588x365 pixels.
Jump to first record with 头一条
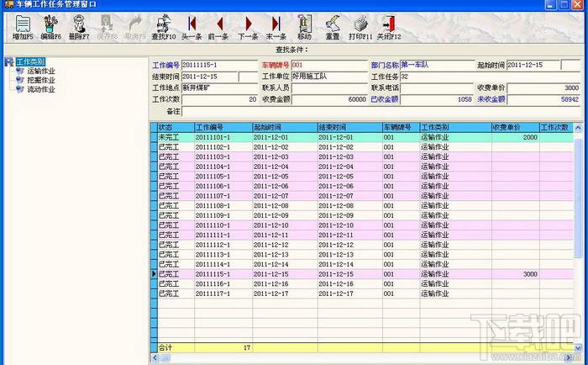pyautogui.click(x=192, y=27)
